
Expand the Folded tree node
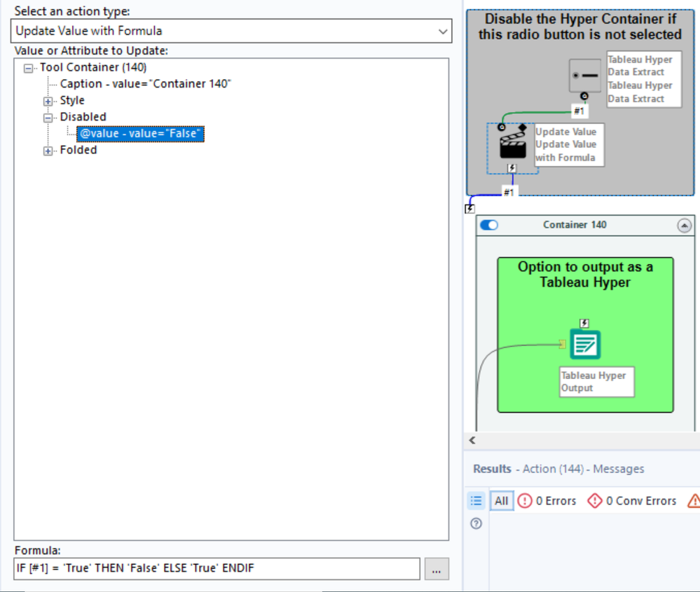pos(48,151)
